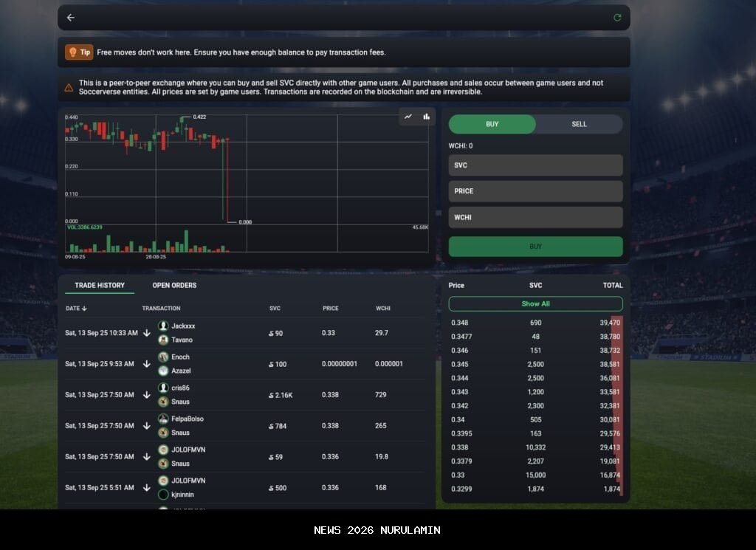Switch chart to bar view icon
This screenshot has width=756, height=550.
click(427, 117)
